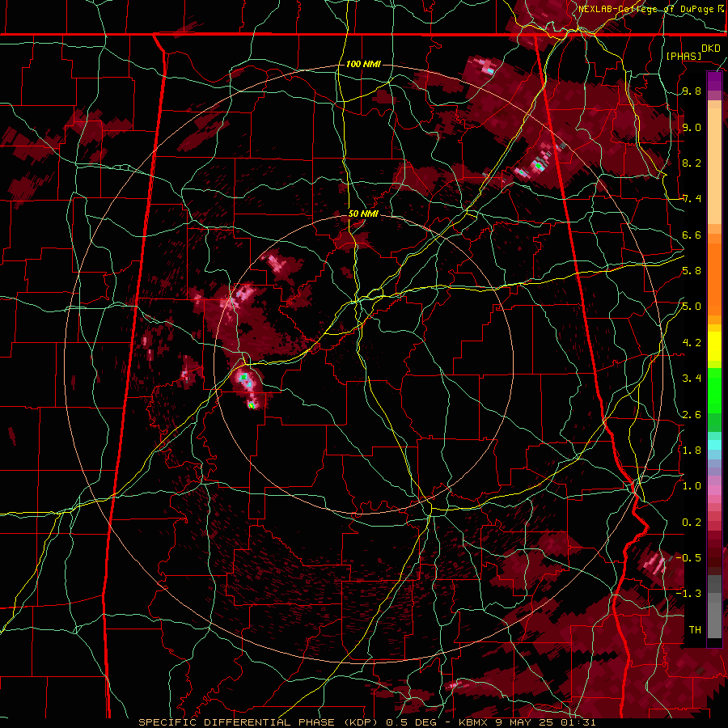
Task: Click the 1.8 value on the scale
Action: (692, 451)
